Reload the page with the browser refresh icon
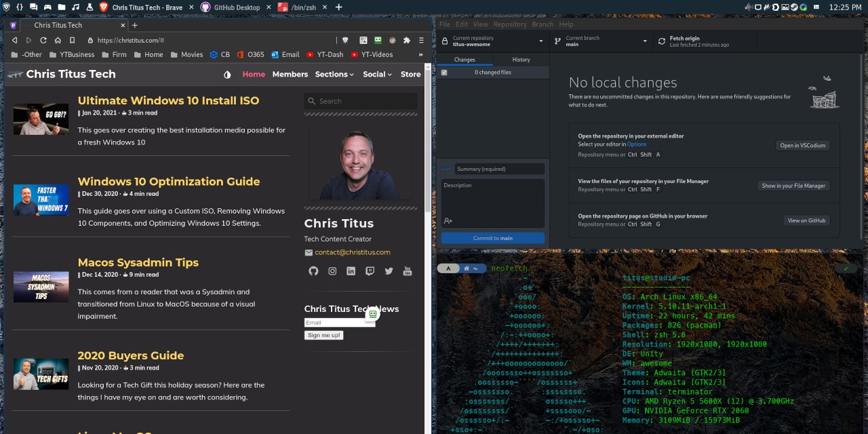 coord(43,40)
